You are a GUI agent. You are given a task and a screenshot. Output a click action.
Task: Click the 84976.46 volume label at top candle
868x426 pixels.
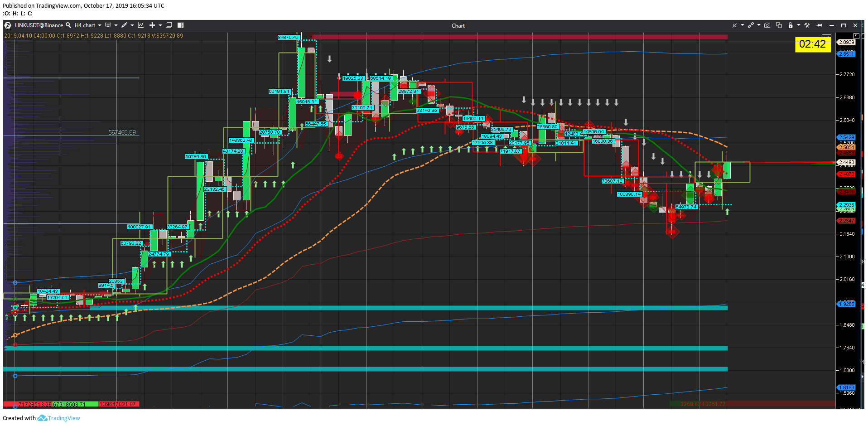[x=288, y=37]
